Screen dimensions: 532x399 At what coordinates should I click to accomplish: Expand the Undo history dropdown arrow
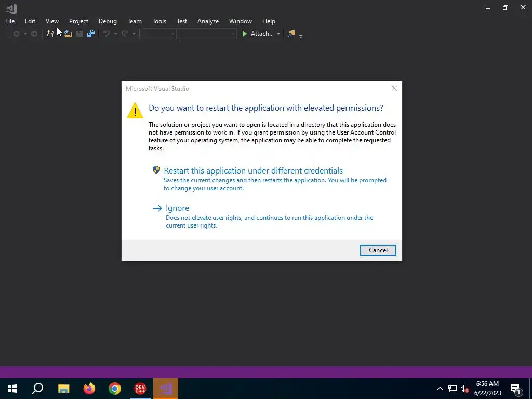[115, 34]
